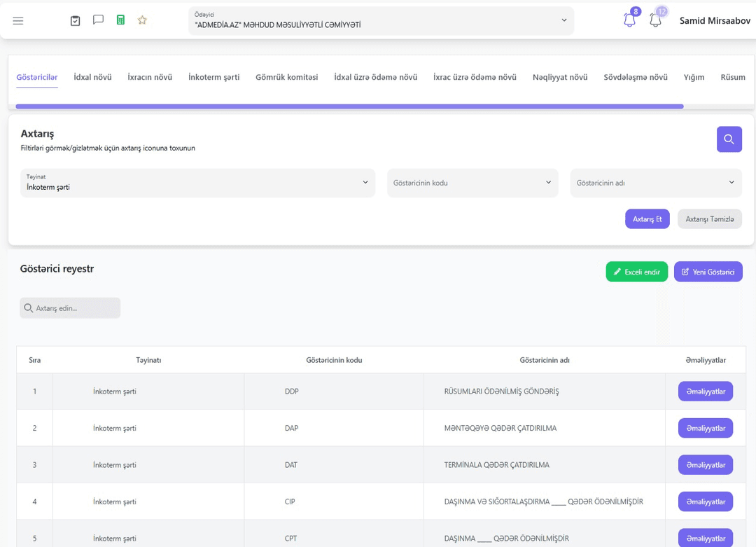756x547 pixels.
Task: Expand the Göstəricinin kodu dropdown
Action: (472, 183)
